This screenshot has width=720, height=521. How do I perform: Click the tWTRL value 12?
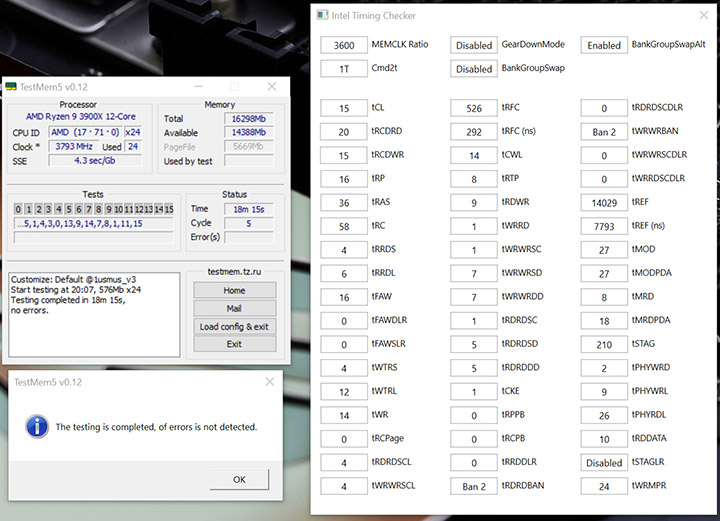click(344, 392)
